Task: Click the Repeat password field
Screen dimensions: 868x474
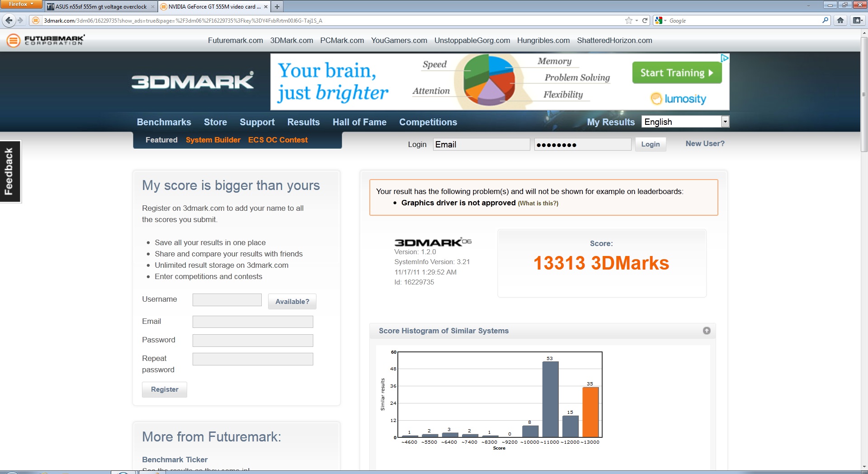Action: (x=253, y=359)
